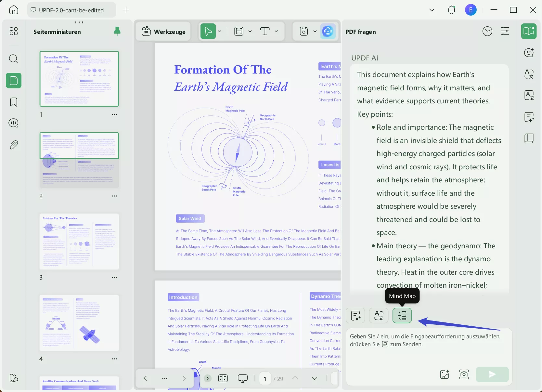Screen dimensions: 542x392
Task: Start slideshow presentation mode
Action: click(x=243, y=378)
